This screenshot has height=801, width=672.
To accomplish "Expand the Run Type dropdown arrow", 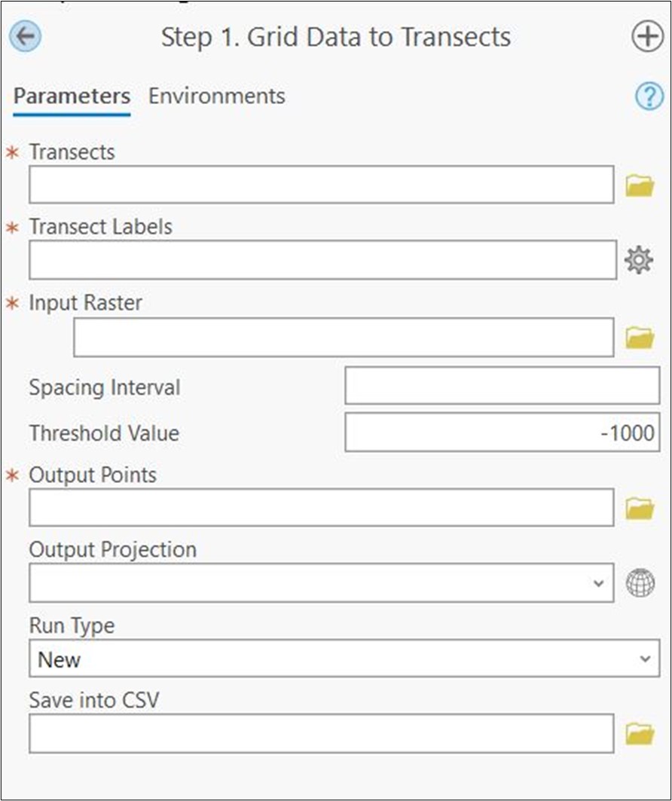I will (x=645, y=659).
